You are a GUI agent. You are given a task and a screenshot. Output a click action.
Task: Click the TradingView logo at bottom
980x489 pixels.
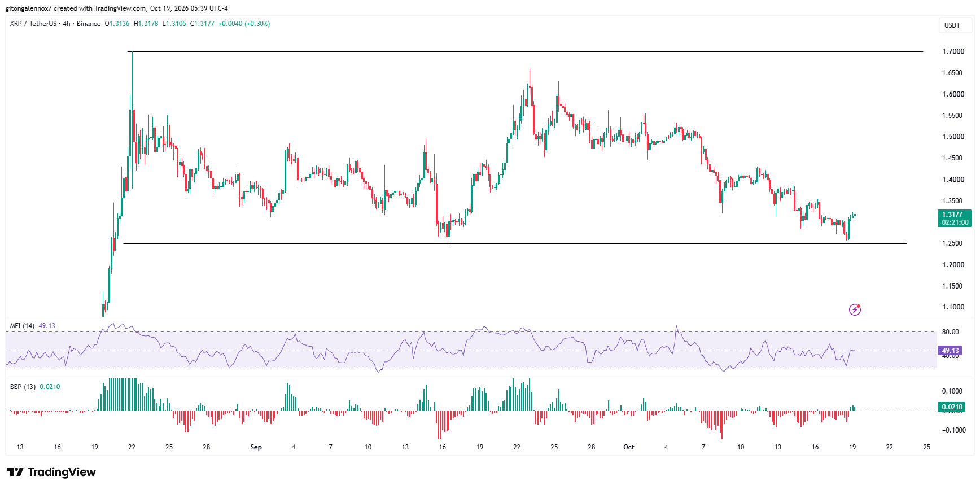(x=51, y=472)
